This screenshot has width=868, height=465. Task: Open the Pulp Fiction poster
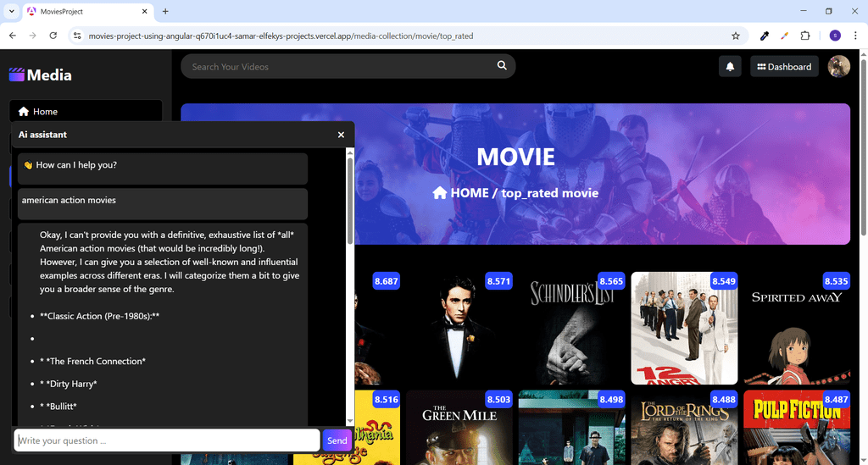click(797, 428)
